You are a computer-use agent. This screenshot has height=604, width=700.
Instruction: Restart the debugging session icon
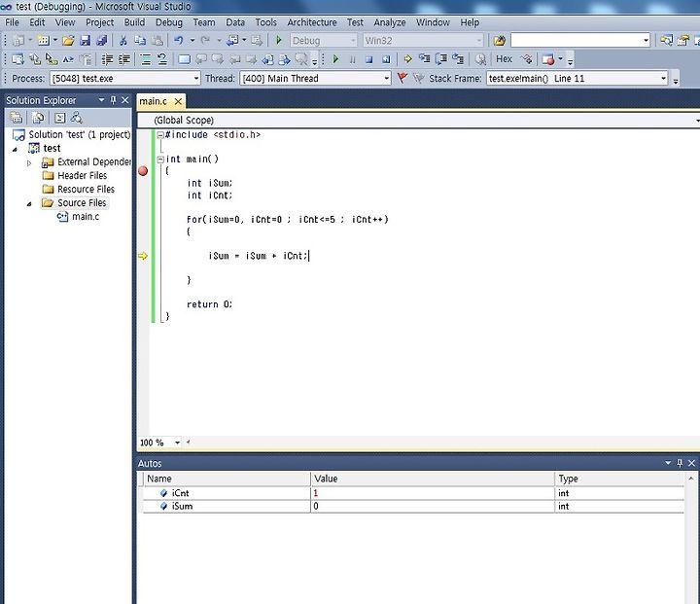[x=386, y=59]
